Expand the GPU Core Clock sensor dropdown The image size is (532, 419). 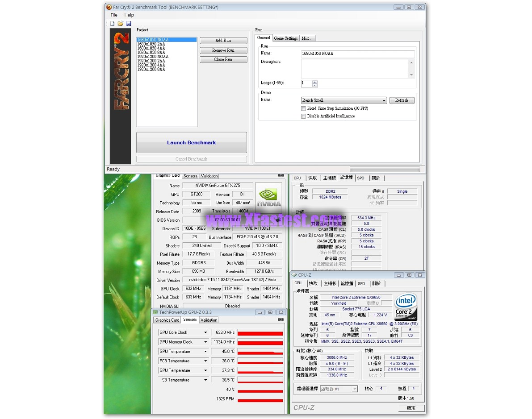(x=206, y=332)
